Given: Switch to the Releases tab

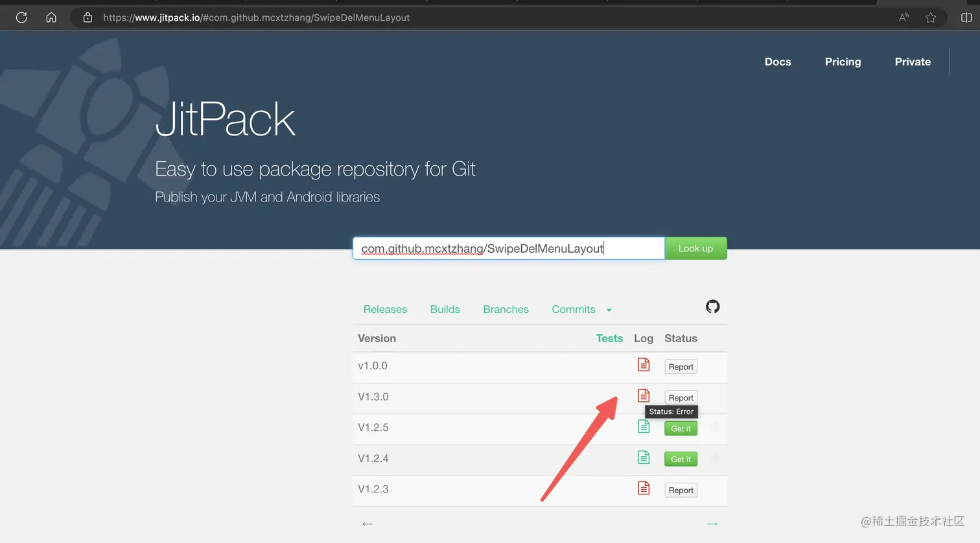Looking at the screenshot, I should coord(385,310).
